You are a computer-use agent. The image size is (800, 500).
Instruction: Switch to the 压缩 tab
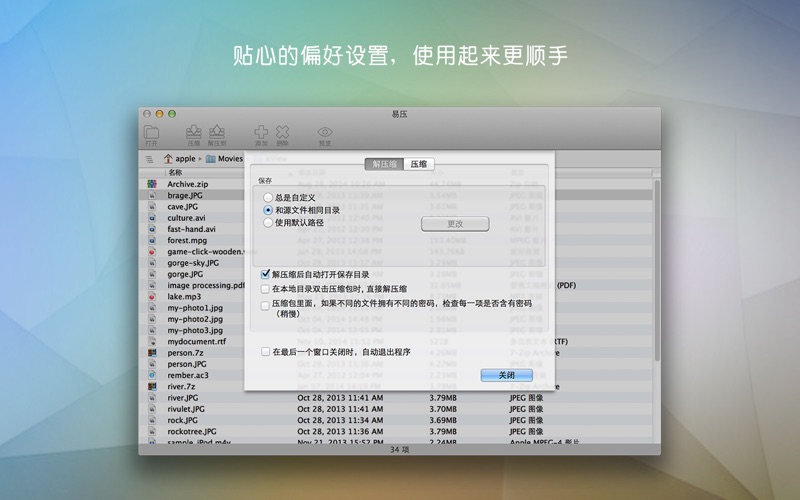[x=418, y=164]
